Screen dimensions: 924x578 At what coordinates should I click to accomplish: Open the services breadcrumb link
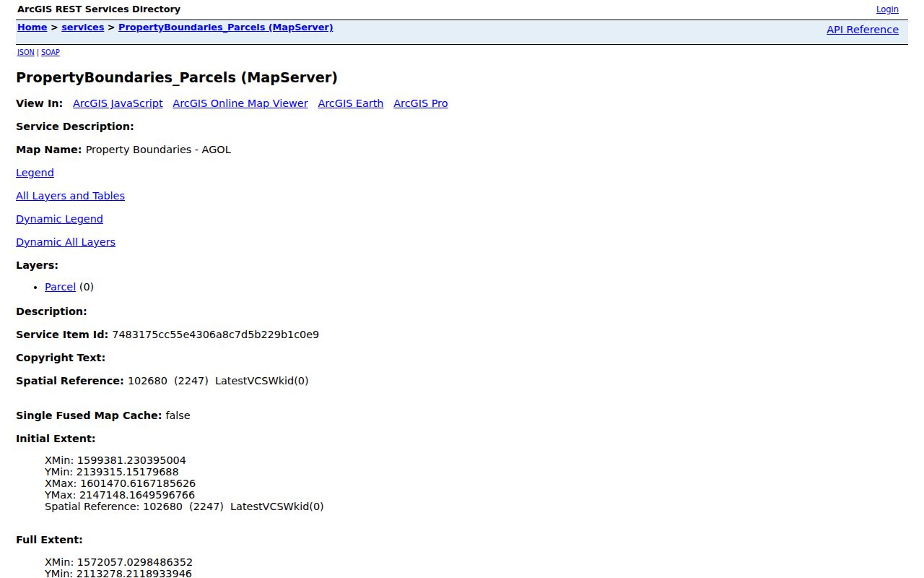(83, 27)
